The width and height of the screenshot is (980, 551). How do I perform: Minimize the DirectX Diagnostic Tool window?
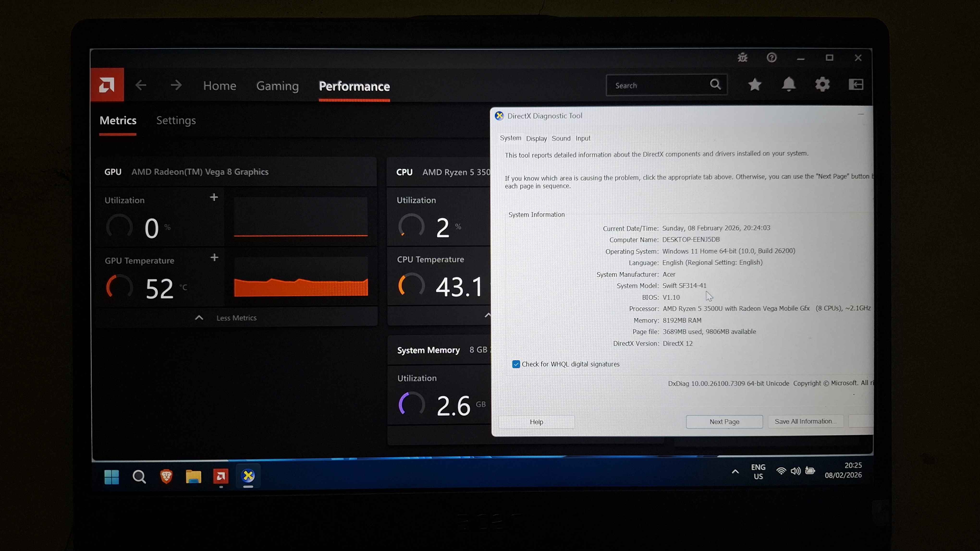click(861, 114)
